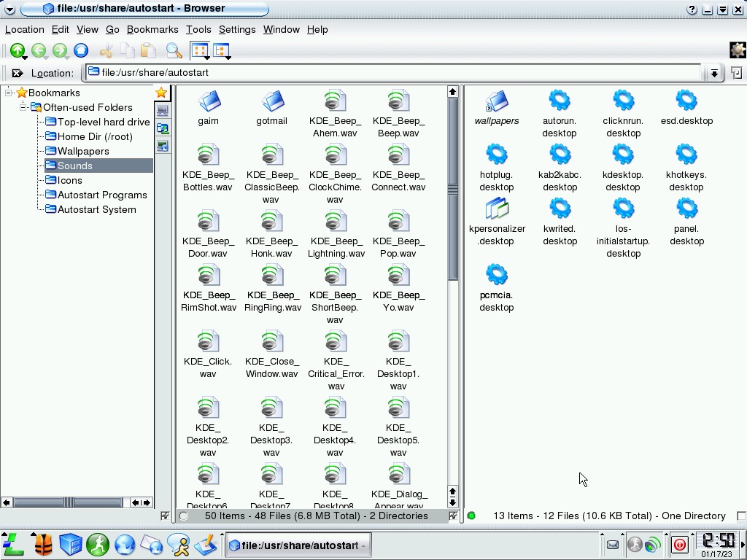The width and height of the screenshot is (747, 560).
Task: Collapse the Bookmarks tree node
Action: [x=10, y=93]
